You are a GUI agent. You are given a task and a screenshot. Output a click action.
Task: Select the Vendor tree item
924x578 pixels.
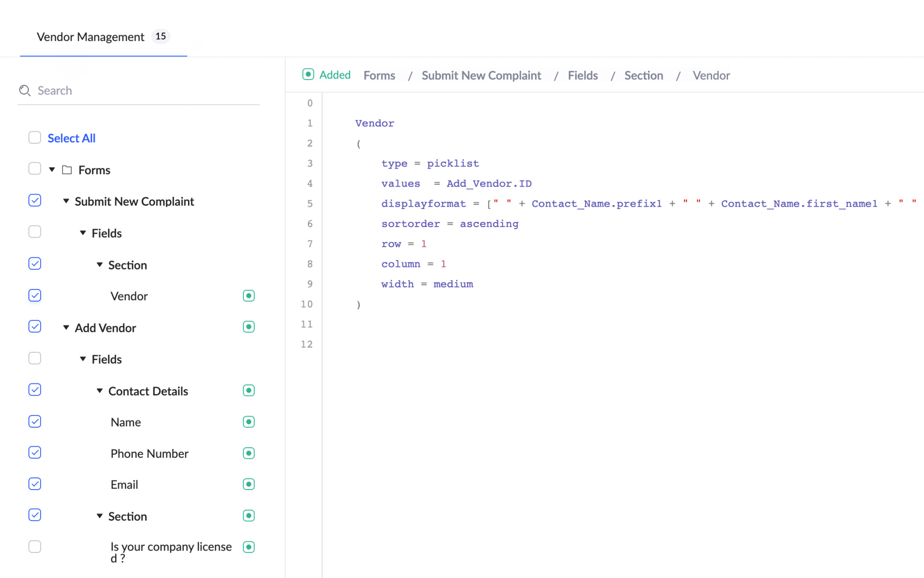(x=129, y=296)
